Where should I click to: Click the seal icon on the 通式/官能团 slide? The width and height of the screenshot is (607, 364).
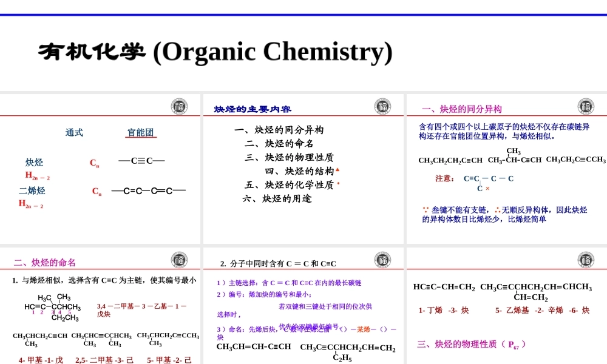178,106
